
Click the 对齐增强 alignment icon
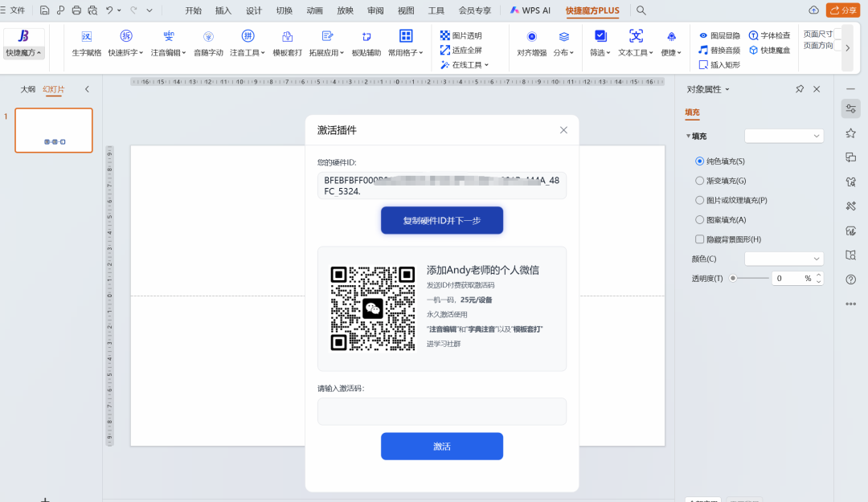(x=530, y=37)
